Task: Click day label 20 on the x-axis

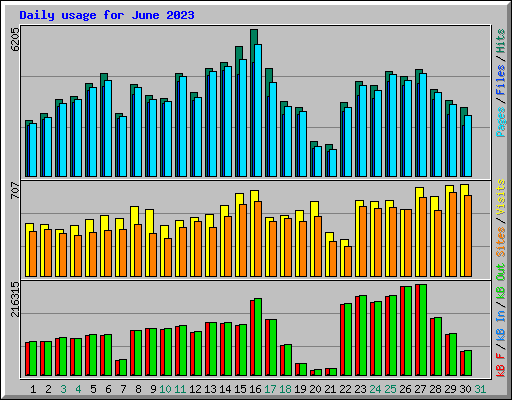Action: click(x=315, y=389)
